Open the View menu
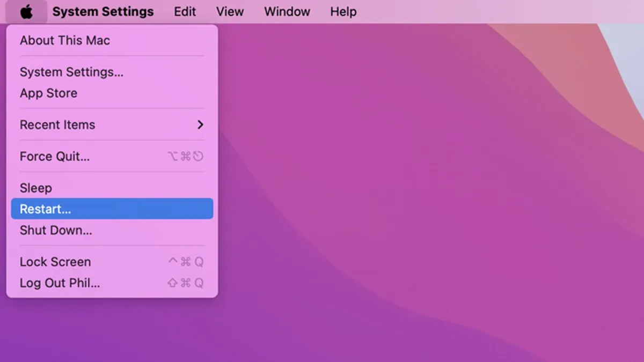The height and width of the screenshot is (362, 644). tap(230, 12)
